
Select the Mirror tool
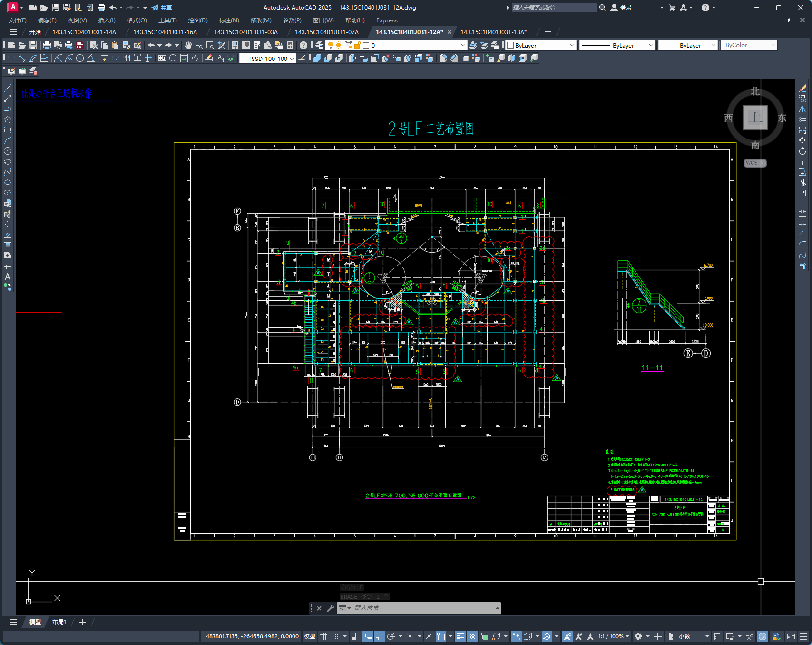[802, 109]
